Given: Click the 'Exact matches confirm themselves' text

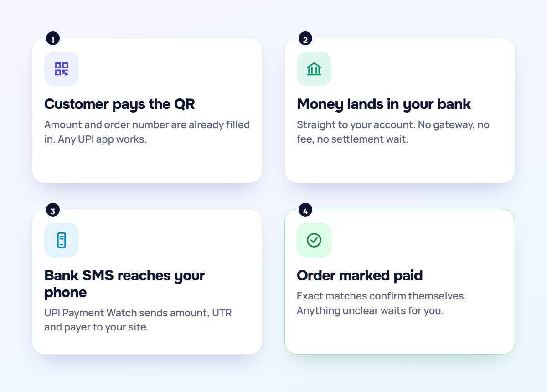Looking at the screenshot, I should pyautogui.click(x=382, y=296).
